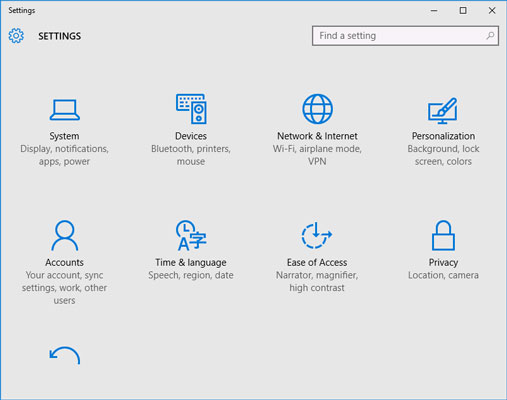Maximize the Settings window
This screenshot has width=507, height=400.
coord(463,11)
